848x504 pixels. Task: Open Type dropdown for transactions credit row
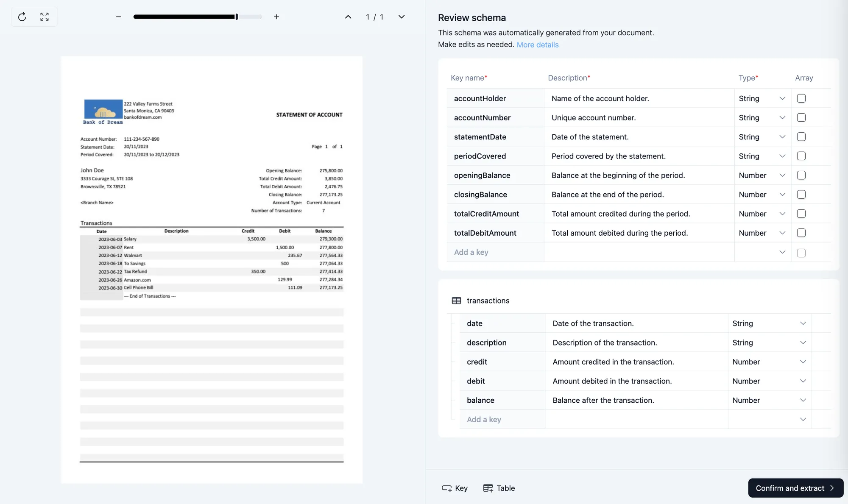pos(769,362)
